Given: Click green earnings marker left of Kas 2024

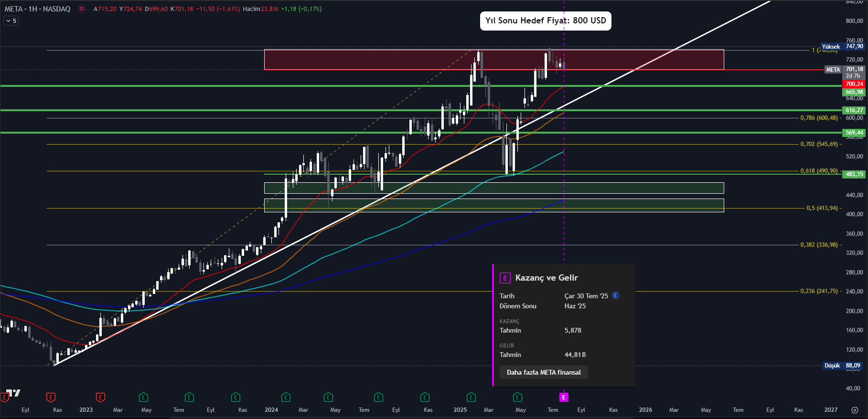Looking at the screenshot, I should click(x=425, y=397).
